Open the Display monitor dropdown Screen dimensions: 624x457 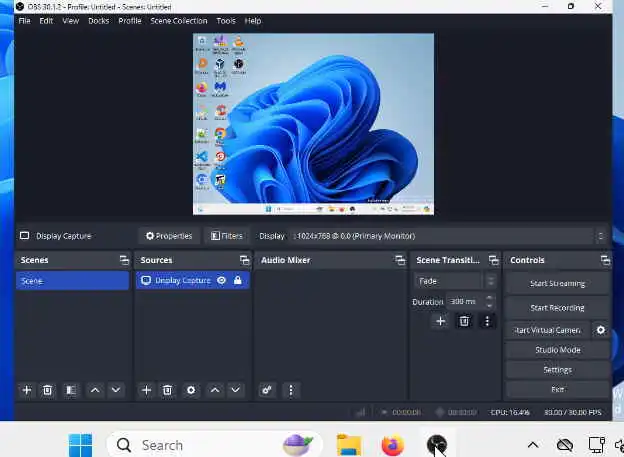click(448, 236)
